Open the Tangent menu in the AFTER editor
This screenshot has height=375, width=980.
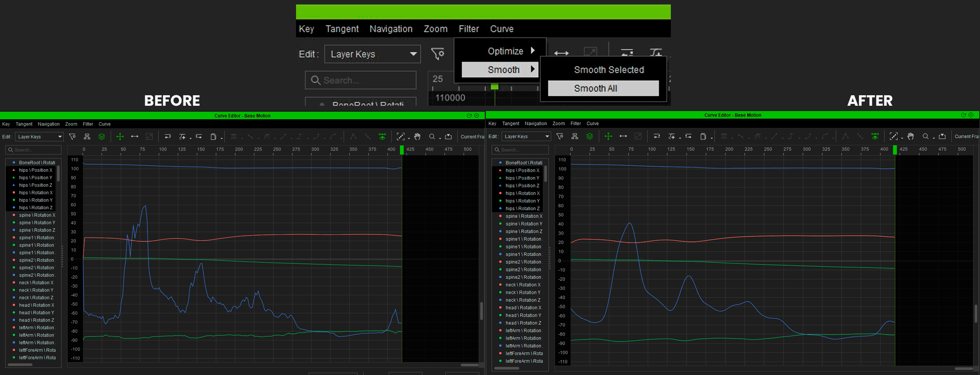click(x=510, y=124)
